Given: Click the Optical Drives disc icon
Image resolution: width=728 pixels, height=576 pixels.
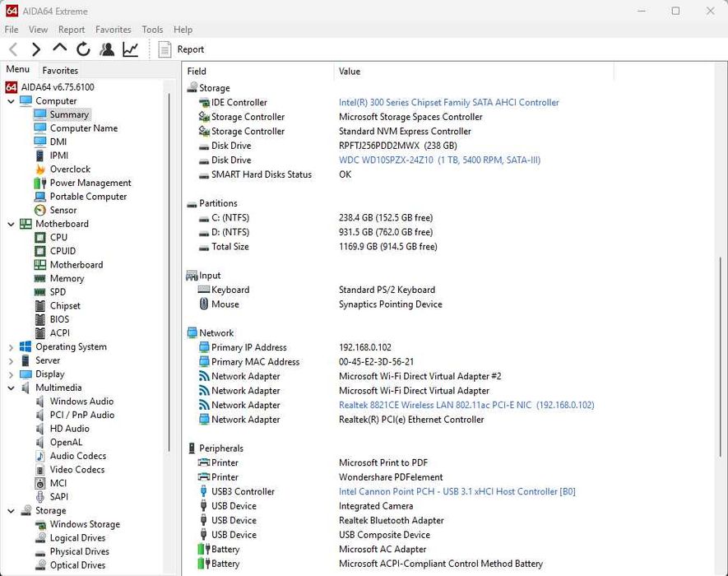Looking at the screenshot, I should coord(40,565).
